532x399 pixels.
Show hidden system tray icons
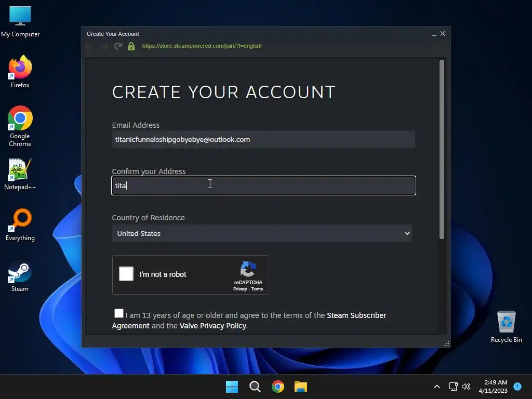pos(437,387)
